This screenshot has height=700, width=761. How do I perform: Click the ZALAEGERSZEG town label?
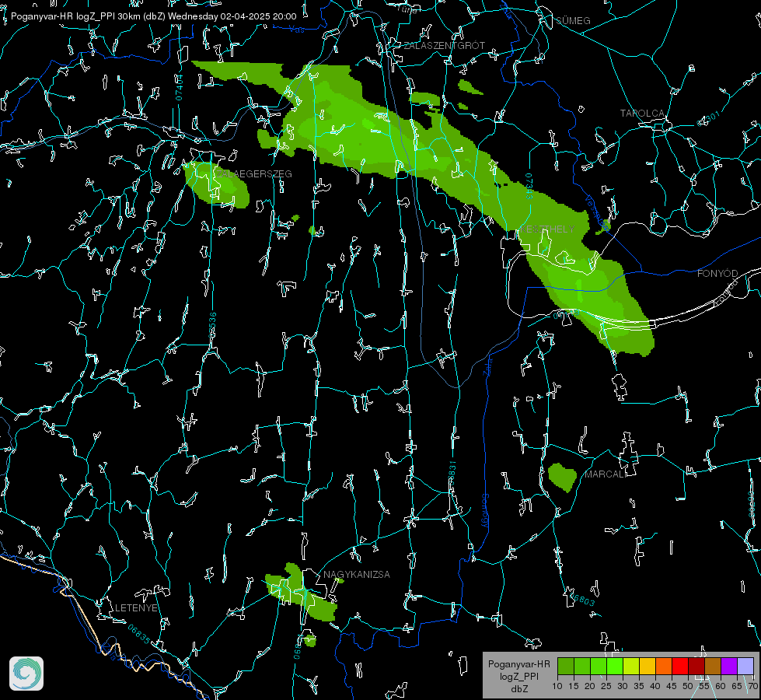[x=254, y=174]
